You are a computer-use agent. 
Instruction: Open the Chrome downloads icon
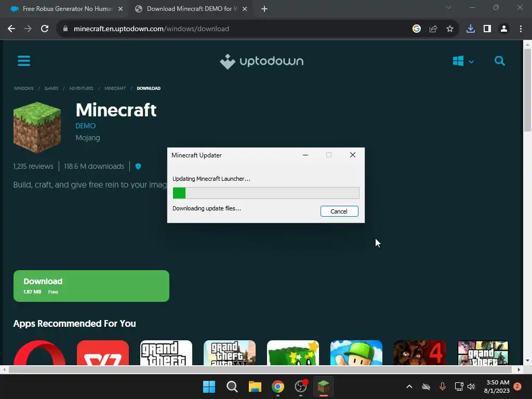point(471,29)
